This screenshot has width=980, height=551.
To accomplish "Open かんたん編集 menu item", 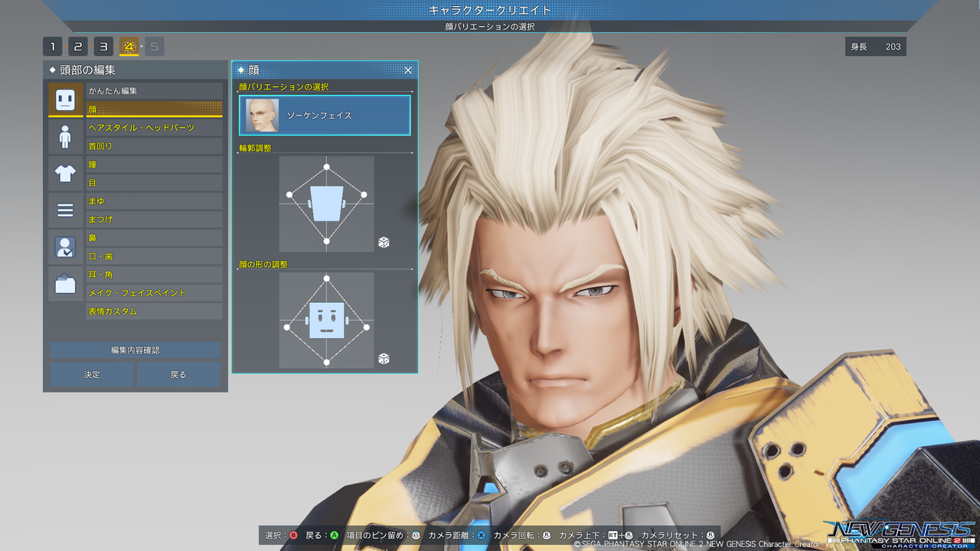I will pyautogui.click(x=154, y=91).
